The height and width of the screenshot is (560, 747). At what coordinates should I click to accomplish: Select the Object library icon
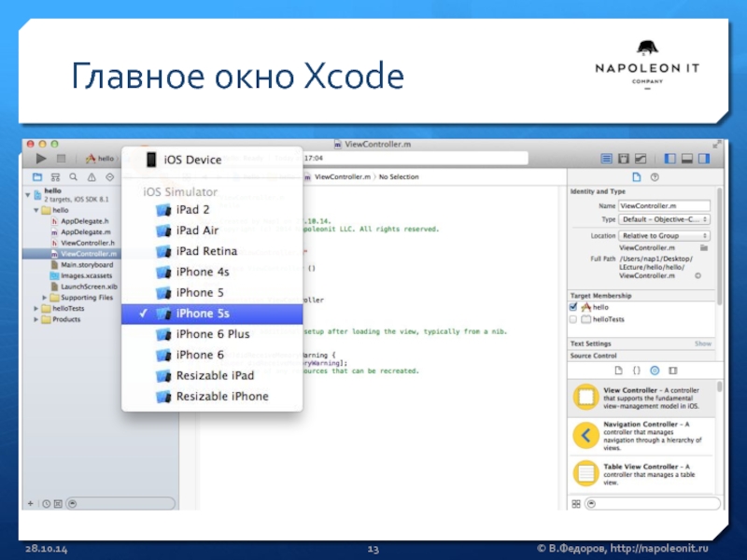[x=655, y=371]
